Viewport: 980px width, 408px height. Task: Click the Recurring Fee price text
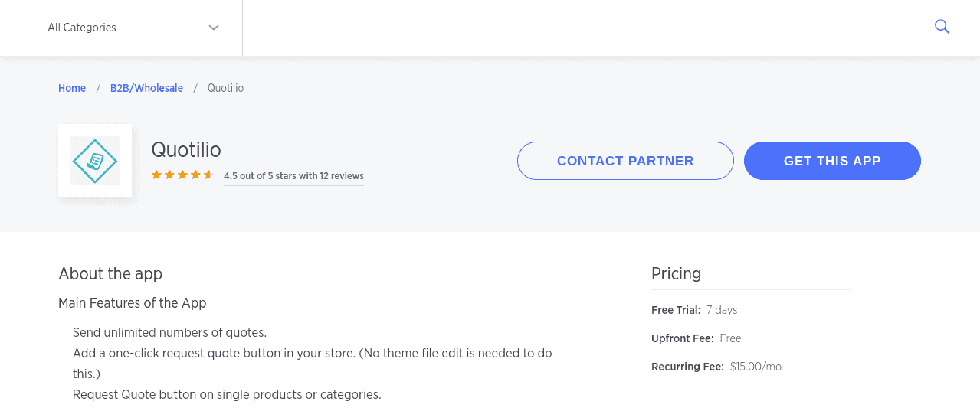tap(757, 367)
